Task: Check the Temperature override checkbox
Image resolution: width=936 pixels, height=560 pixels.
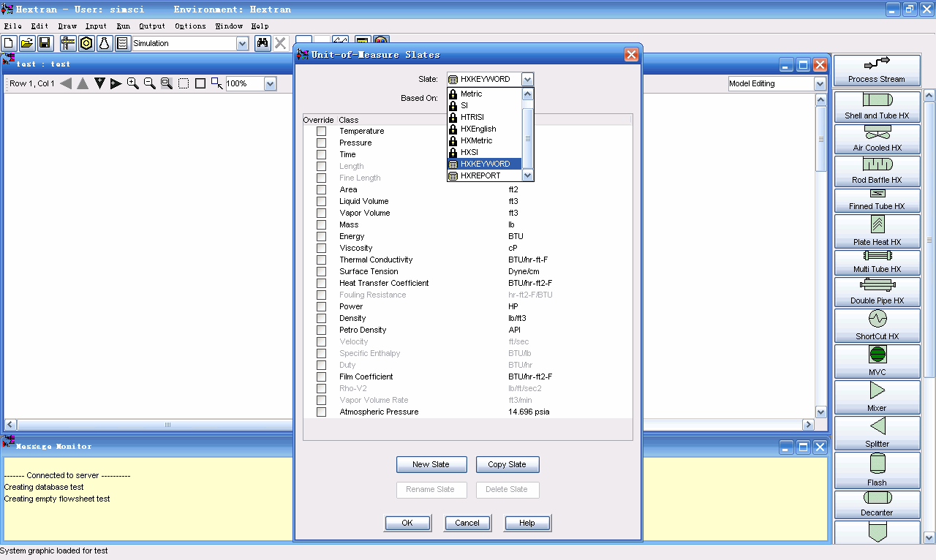Action: 321,131
